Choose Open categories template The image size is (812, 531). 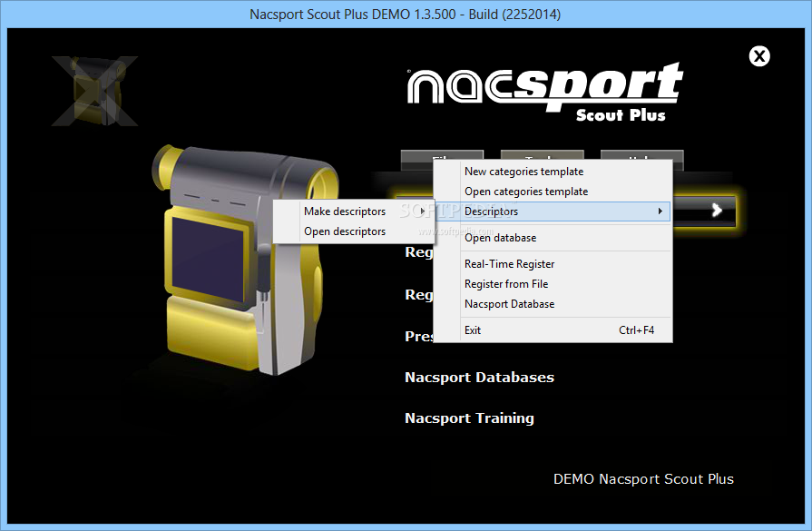(x=553, y=192)
